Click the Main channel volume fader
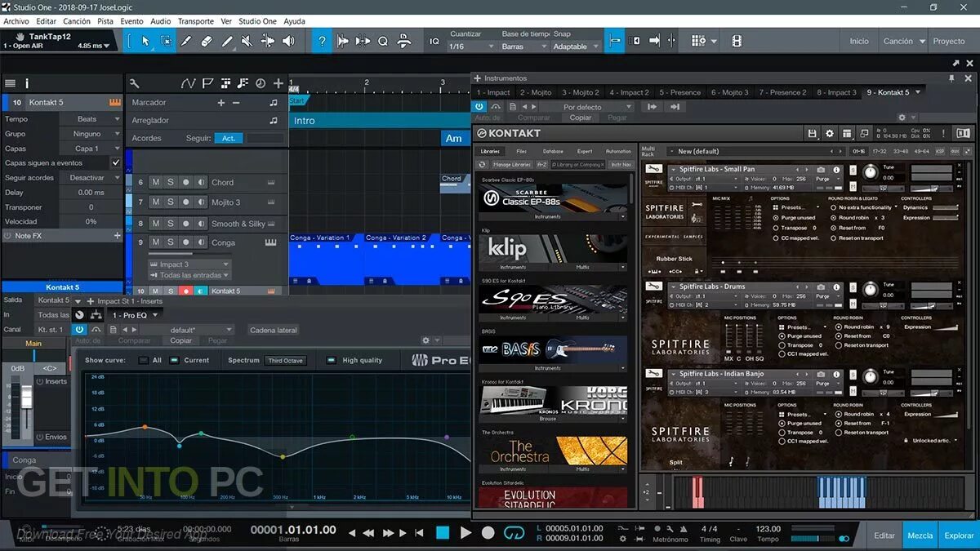The height and width of the screenshot is (551, 980). tap(26, 398)
